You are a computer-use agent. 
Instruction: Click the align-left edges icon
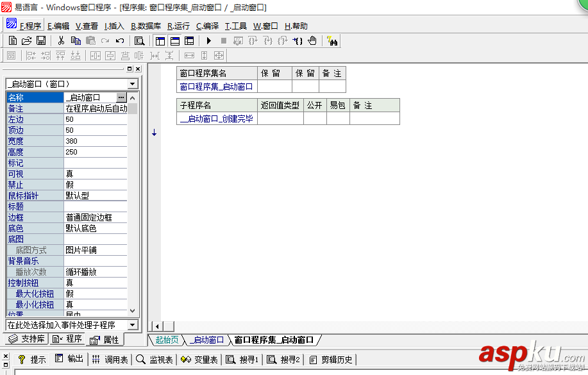pyautogui.click(x=31, y=56)
